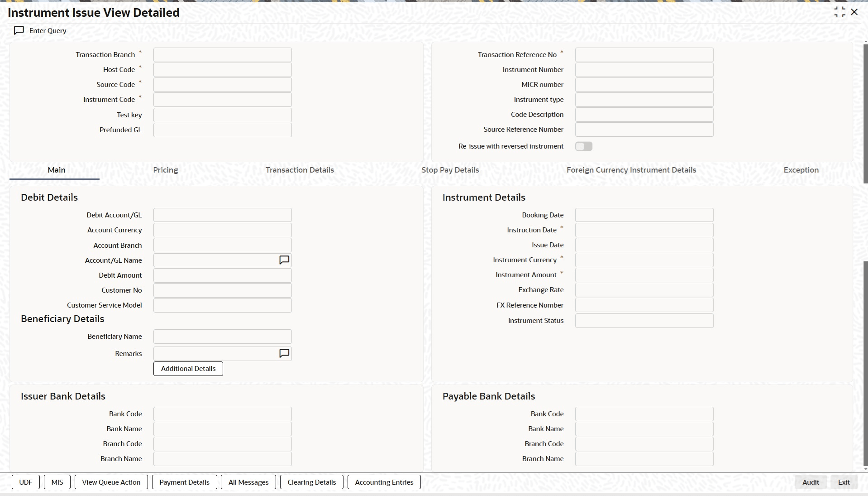Screen dimensions: 868x496
Task: Focus the Source Reference Number field
Action: coord(644,130)
